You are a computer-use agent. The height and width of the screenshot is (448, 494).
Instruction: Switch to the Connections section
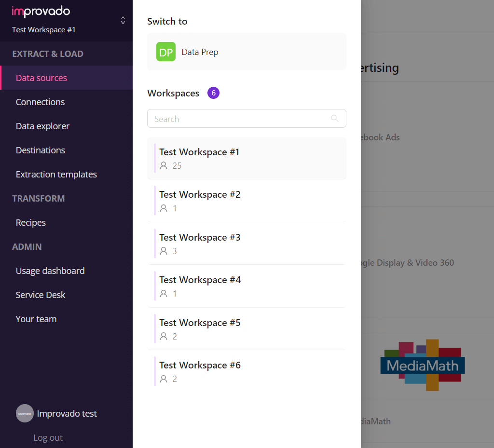click(40, 102)
